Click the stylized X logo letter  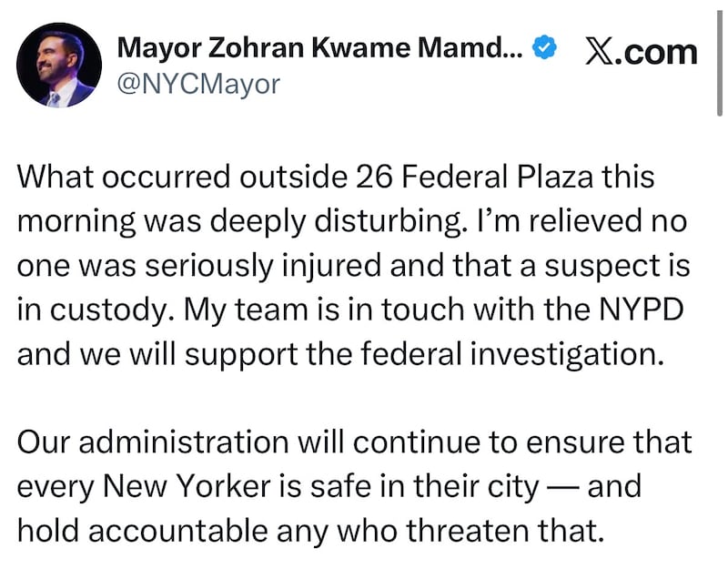pos(600,52)
